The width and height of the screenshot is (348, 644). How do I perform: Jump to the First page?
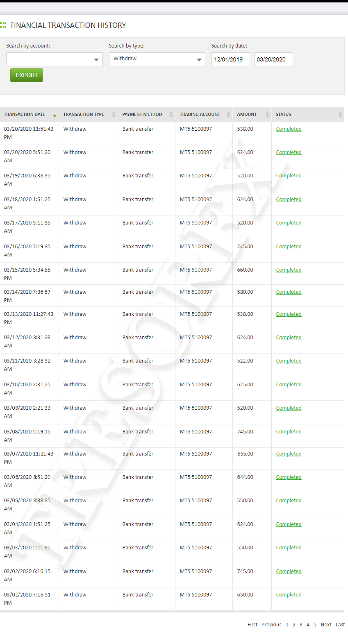coord(252,625)
